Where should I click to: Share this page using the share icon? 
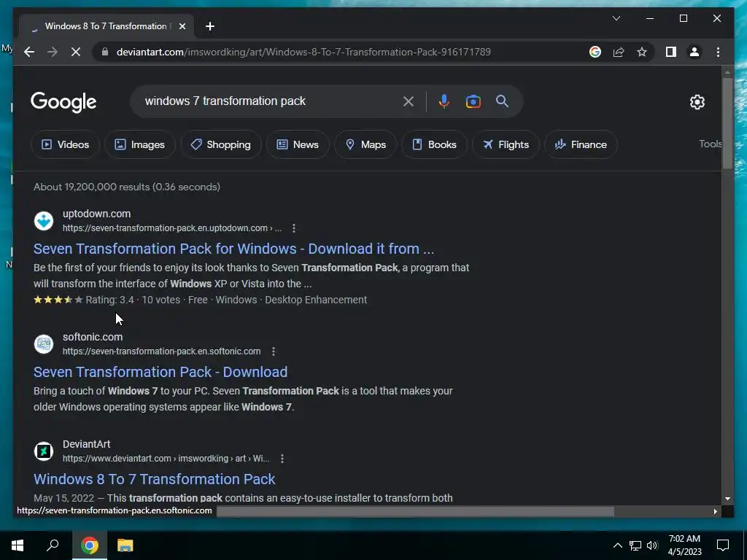[x=619, y=52]
